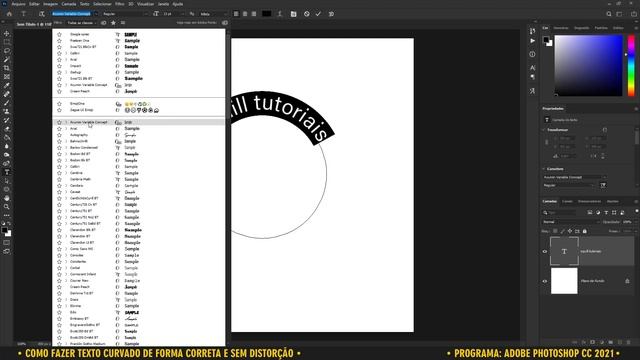The width and height of the screenshot is (640, 360).
Task: Choose Acumin Variable Concept highlighted font row
Action: click(x=139, y=122)
